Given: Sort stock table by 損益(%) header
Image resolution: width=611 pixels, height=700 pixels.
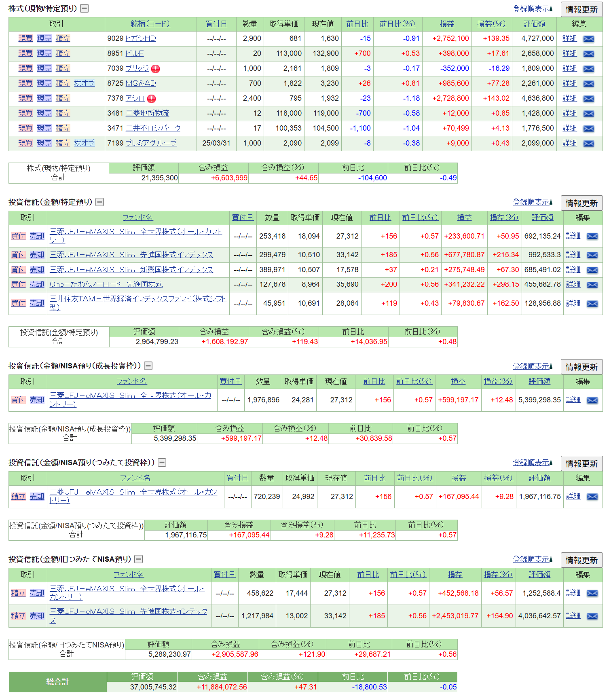Looking at the screenshot, I should click(491, 24).
